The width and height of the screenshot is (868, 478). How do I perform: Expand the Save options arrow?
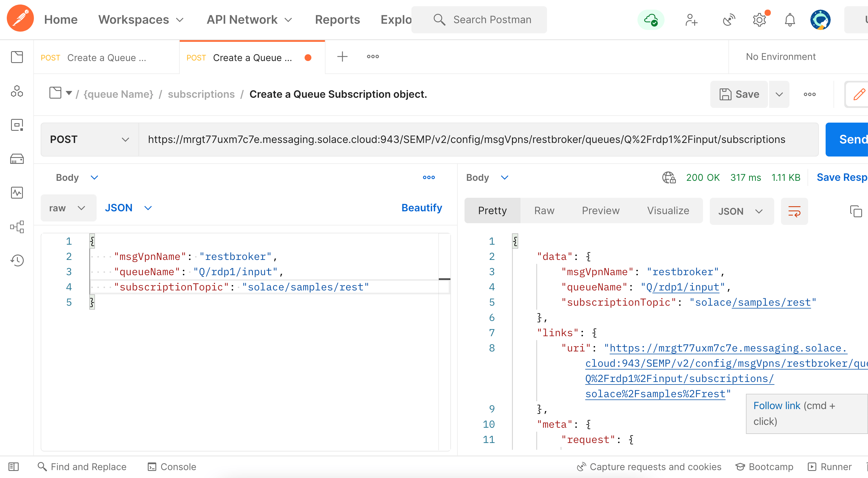point(779,94)
